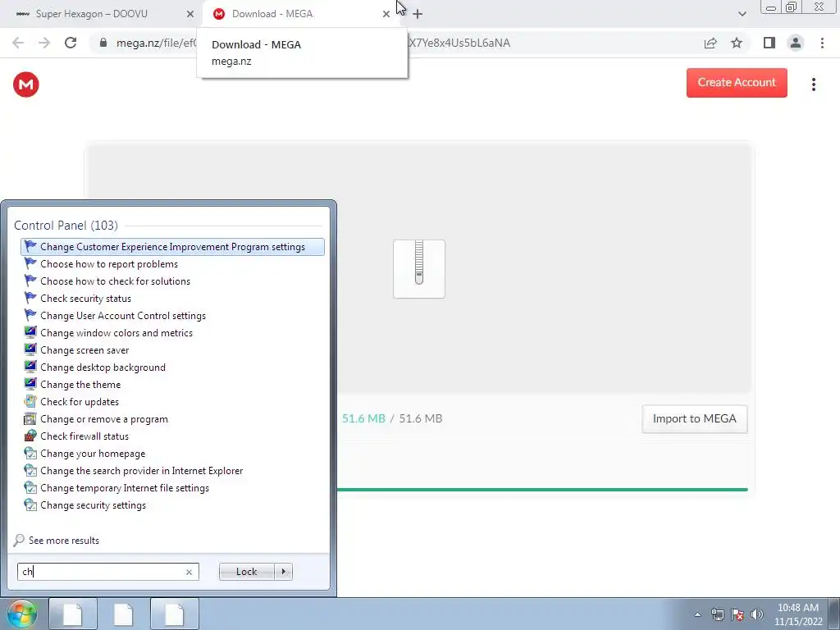
Task: Click the site padlock icon in address bar
Action: point(103,43)
